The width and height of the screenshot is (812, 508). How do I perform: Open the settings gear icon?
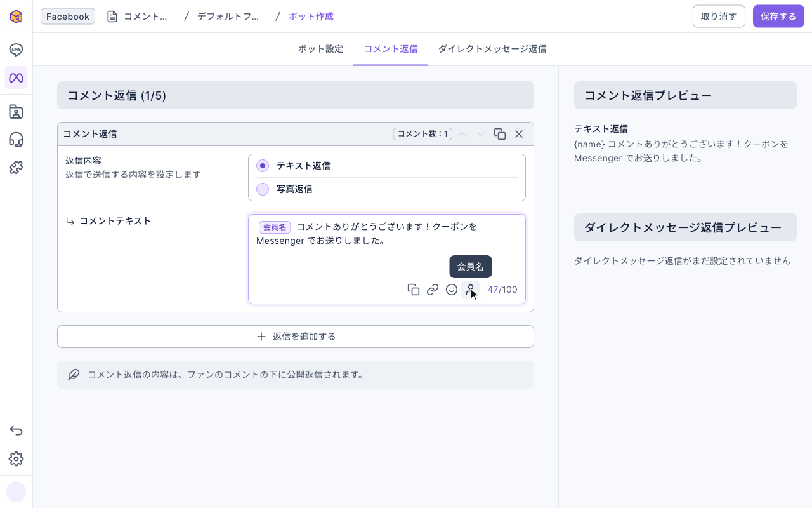[x=16, y=458]
